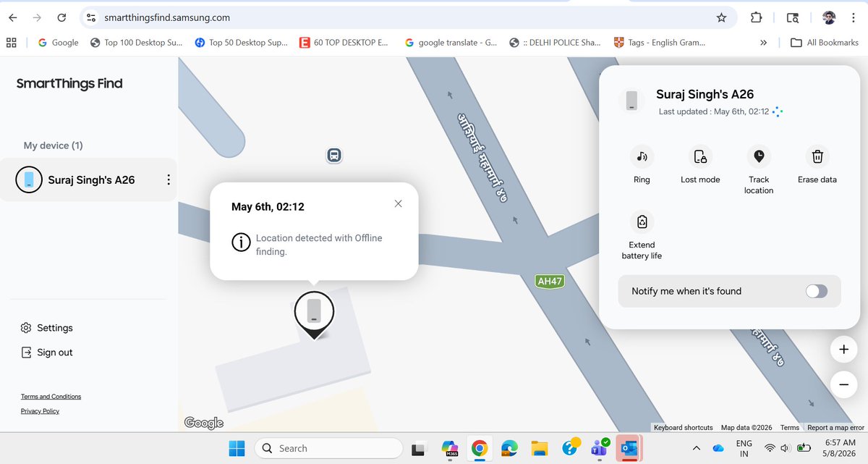Click Report a map error

click(x=836, y=428)
